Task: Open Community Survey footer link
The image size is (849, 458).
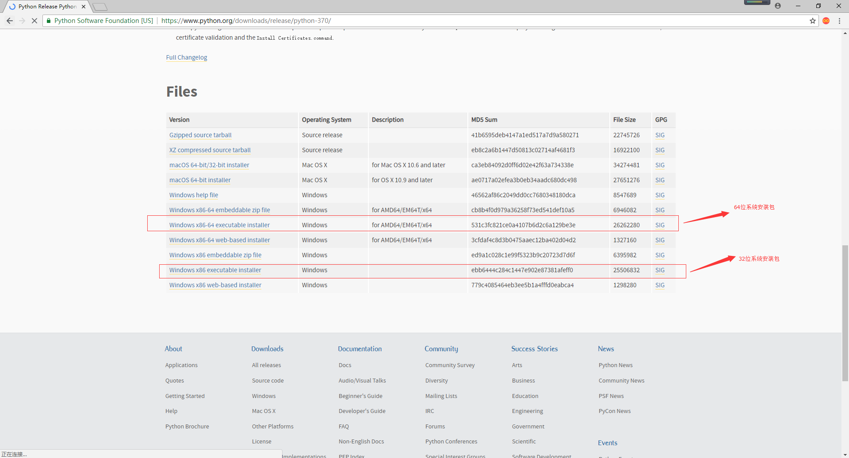Action: point(449,365)
